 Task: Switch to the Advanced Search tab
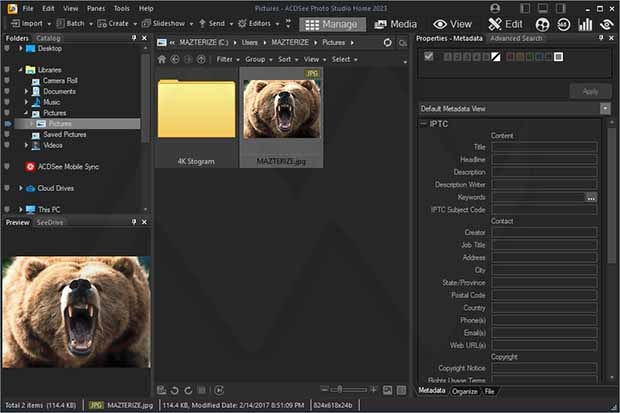(x=516, y=38)
